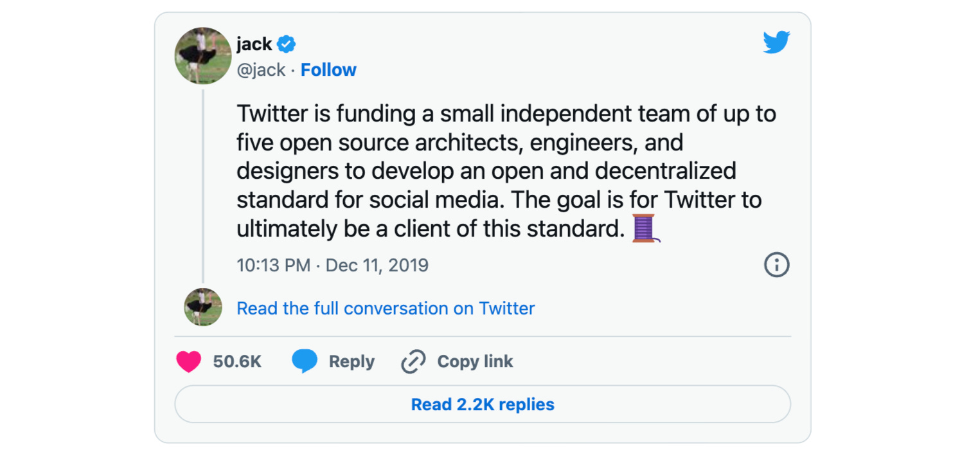Click the @jack handle
980x452 pixels.
point(261,70)
